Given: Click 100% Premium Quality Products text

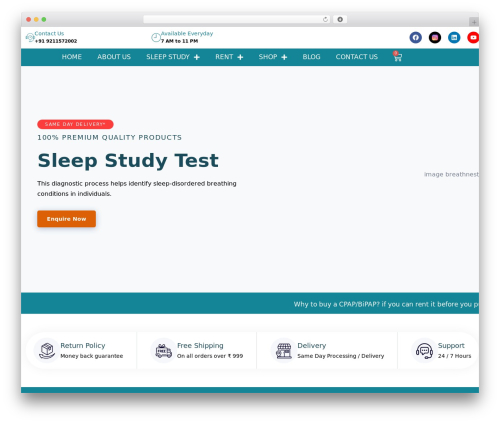Looking at the screenshot, I should coord(109,137).
